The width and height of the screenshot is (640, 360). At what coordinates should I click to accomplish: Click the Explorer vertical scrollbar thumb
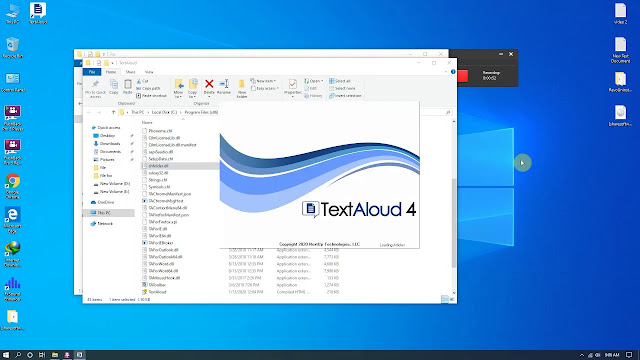(x=454, y=222)
